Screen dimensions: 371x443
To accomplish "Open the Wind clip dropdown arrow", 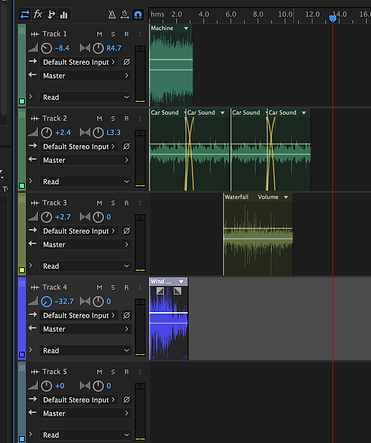I will (x=181, y=282).
